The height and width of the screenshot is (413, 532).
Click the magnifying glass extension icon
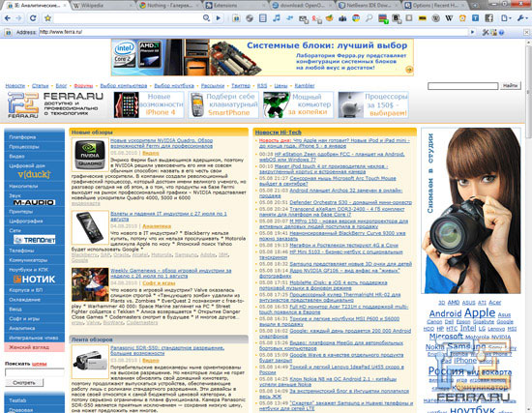(369, 18)
